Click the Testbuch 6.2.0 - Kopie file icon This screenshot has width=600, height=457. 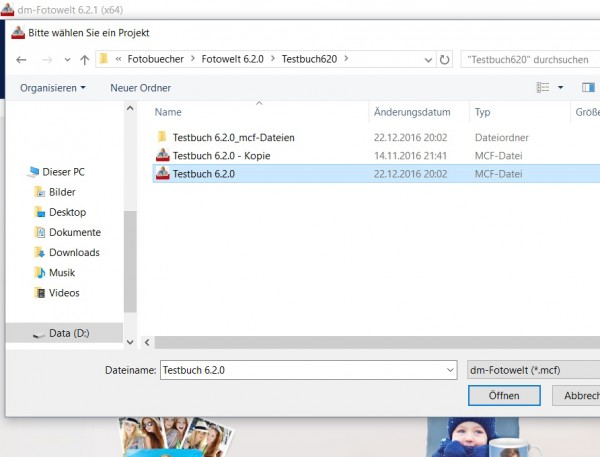click(163, 156)
